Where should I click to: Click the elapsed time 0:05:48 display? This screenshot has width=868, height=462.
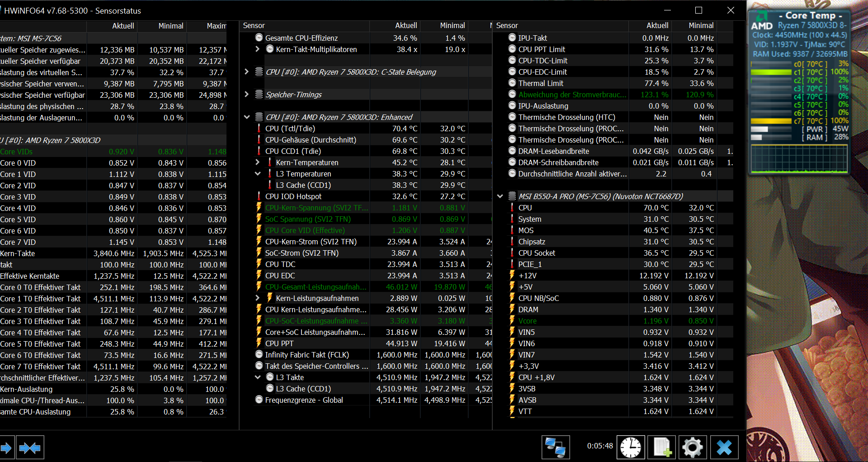pos(600,446)
